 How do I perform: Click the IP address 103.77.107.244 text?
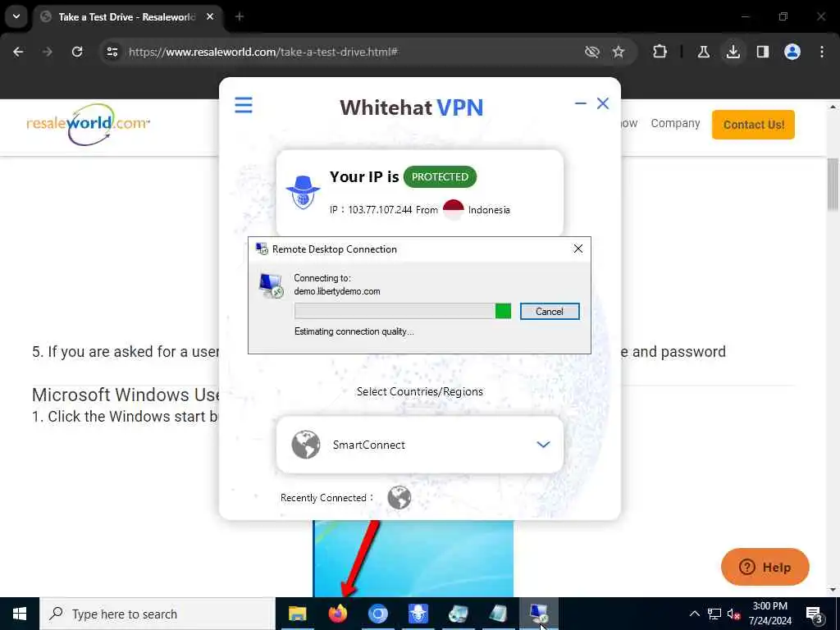tap(380, 210)
